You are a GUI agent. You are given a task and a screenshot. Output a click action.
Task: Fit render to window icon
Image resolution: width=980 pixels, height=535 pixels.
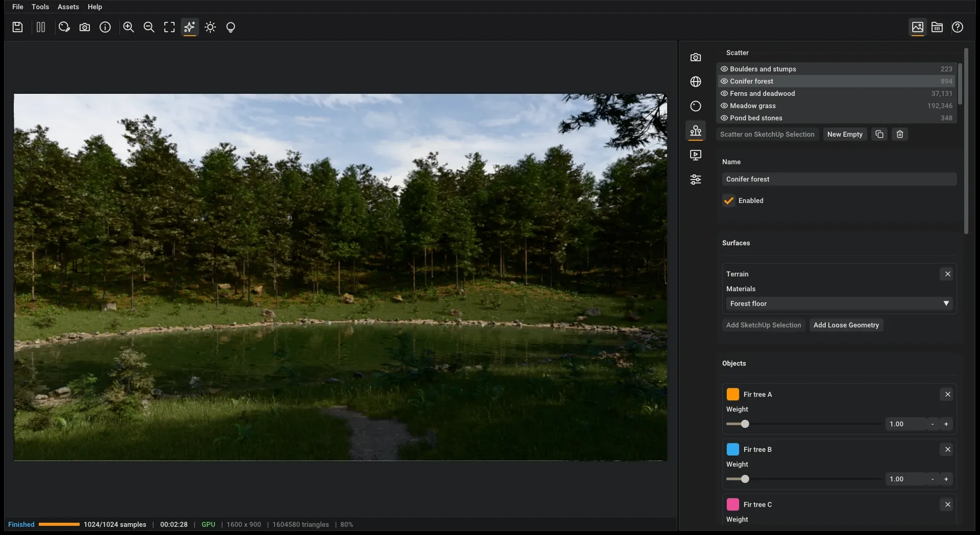click(x=169, y=27)
